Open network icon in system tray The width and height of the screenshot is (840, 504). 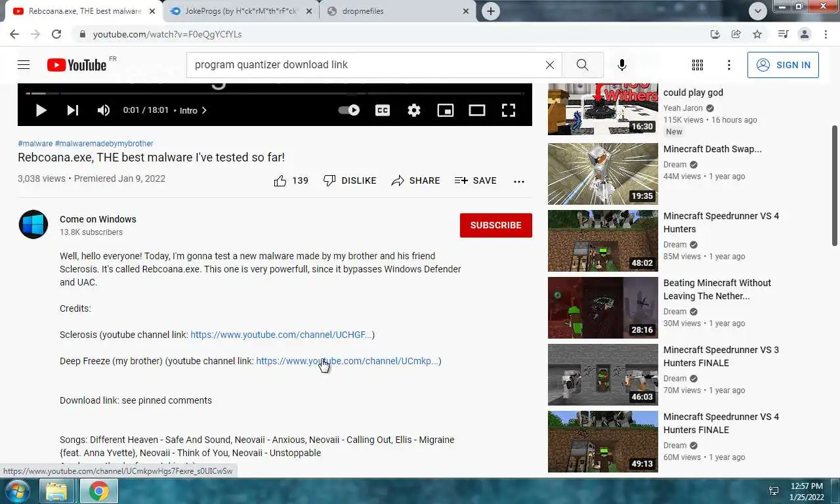774,491
